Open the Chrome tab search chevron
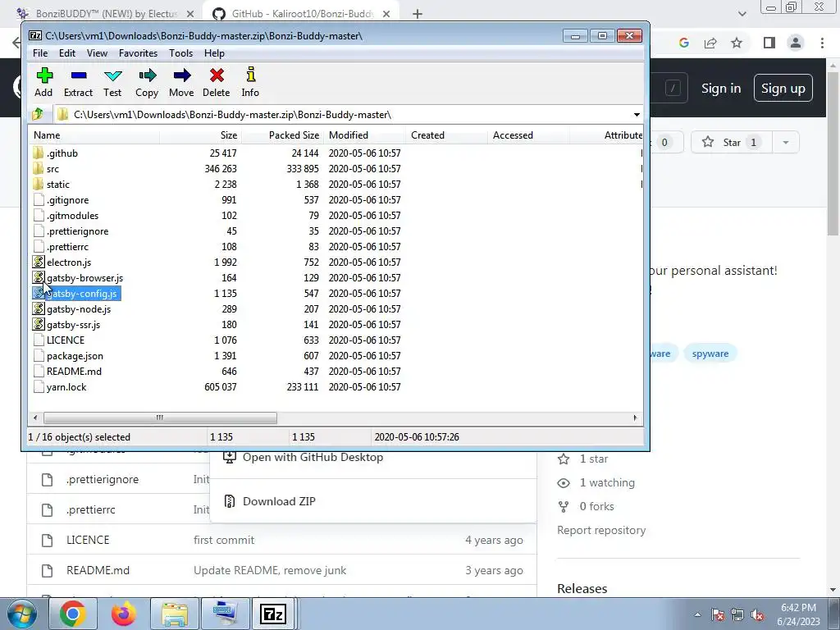 (x=742, y=14)
